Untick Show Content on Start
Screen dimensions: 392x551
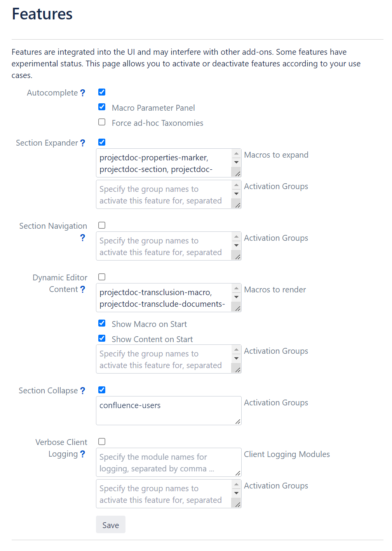click(x=102, y=339)
